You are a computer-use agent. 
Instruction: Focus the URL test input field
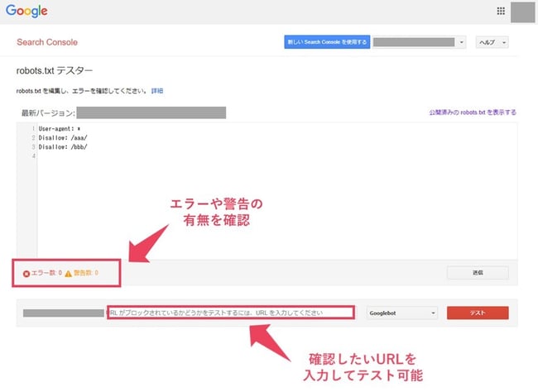[231, 313]
